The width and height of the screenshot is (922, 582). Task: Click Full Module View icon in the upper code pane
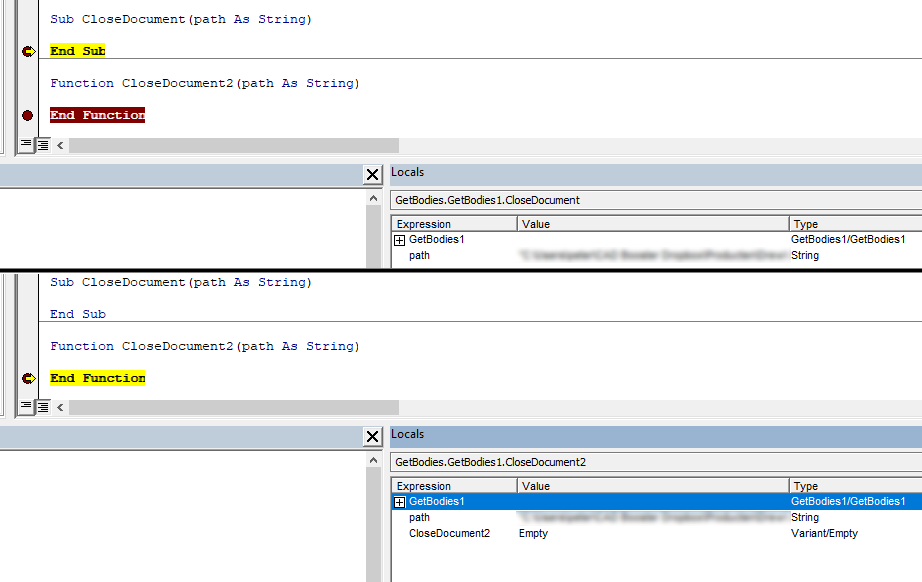click(x=43, y=145)
